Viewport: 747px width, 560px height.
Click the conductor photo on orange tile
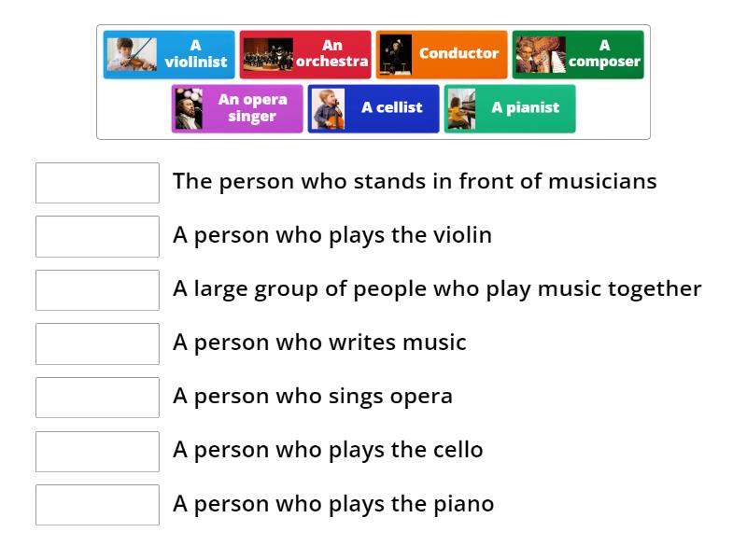tap(396, 54)
